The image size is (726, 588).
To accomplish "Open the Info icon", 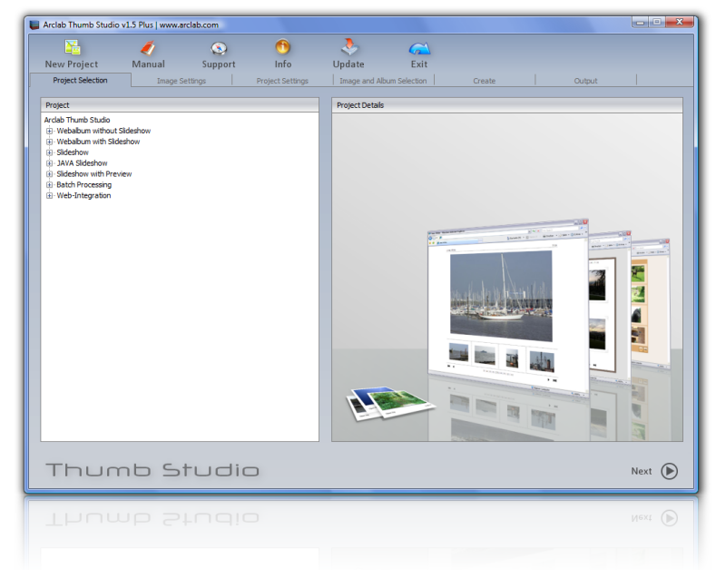I will point(282,47).
